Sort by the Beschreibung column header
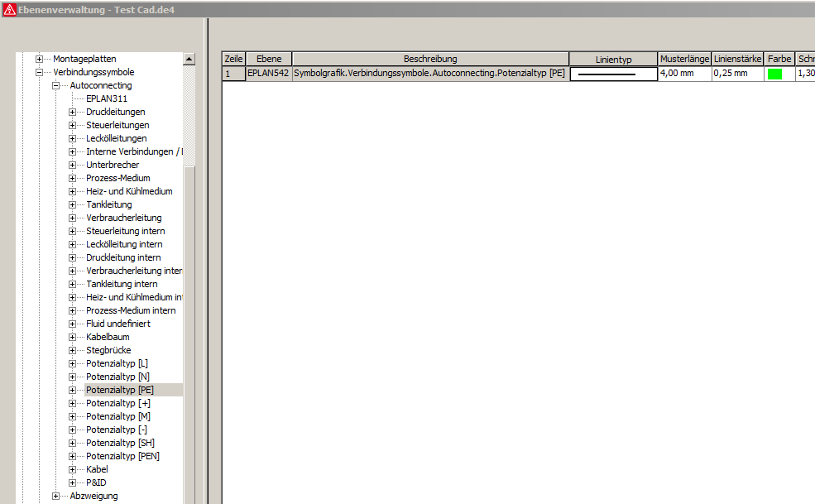Viewport: 815px width, 504px height. tap(430, 60)
